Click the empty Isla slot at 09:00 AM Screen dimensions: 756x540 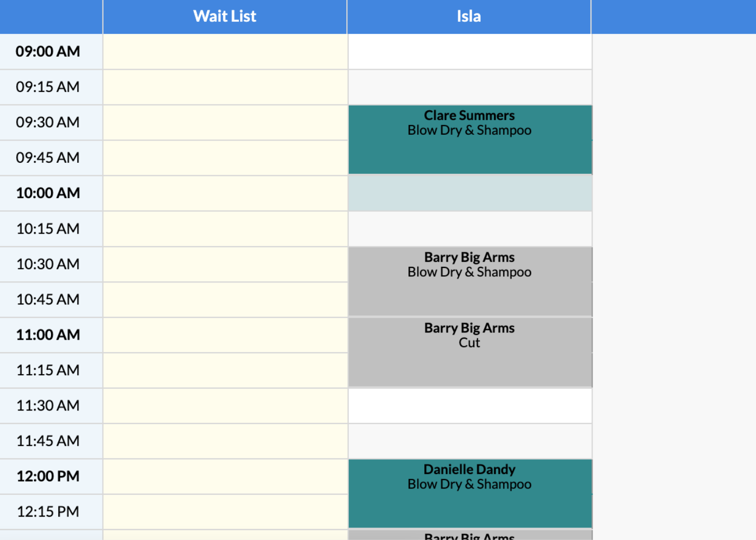(469, 51)
